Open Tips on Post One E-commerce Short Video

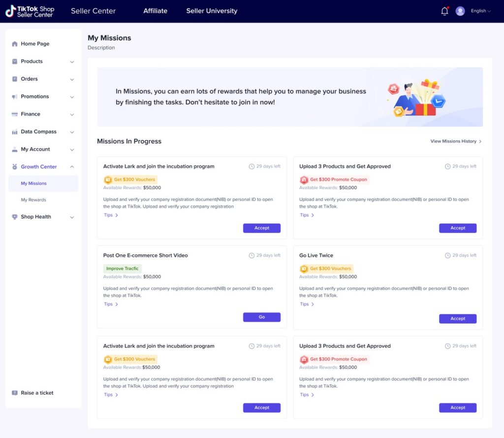111,304
